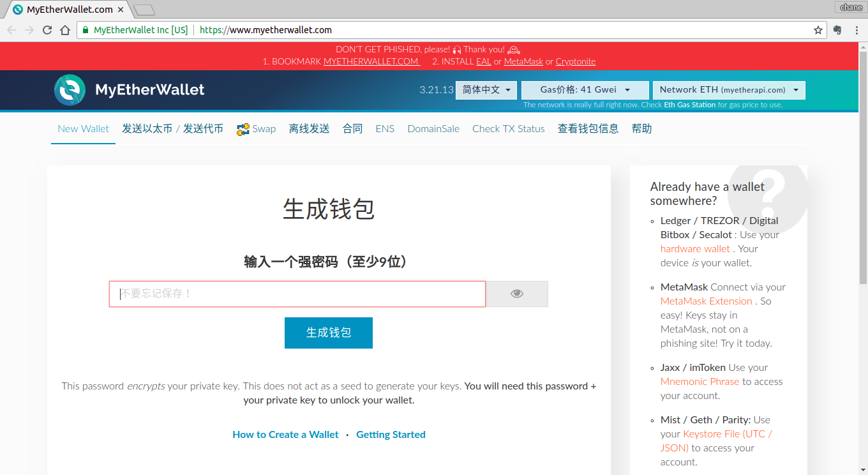Click the browser forward arrow
The image size is (868, 475).
pos(29,30)
